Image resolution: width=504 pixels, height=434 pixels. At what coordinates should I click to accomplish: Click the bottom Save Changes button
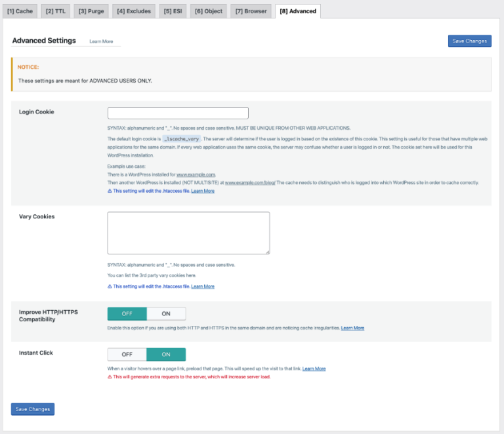click(33, 409)
